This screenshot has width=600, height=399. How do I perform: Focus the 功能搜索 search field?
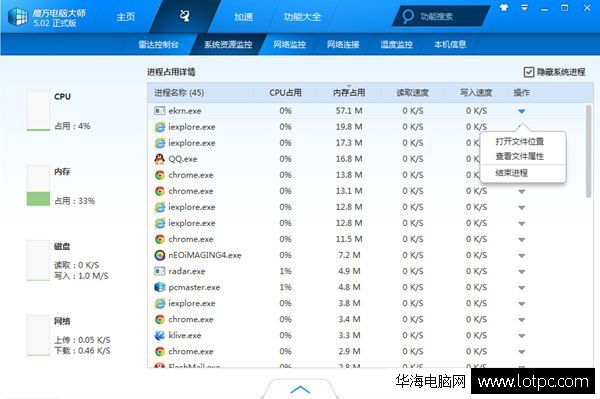(x=440, y=16)
